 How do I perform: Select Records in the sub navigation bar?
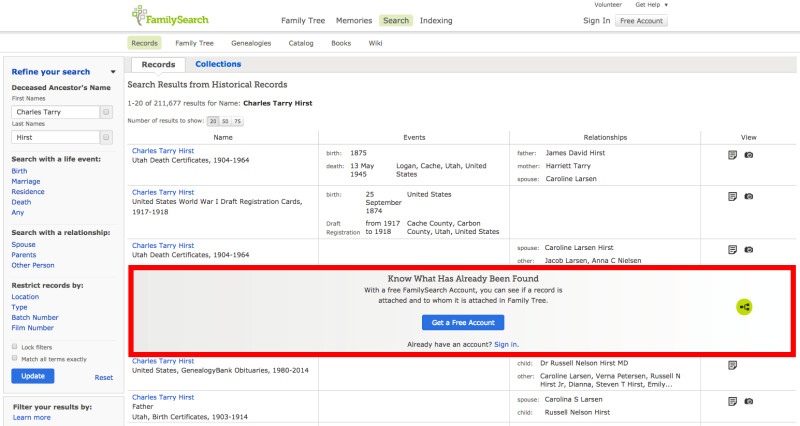tap(144, 43)
